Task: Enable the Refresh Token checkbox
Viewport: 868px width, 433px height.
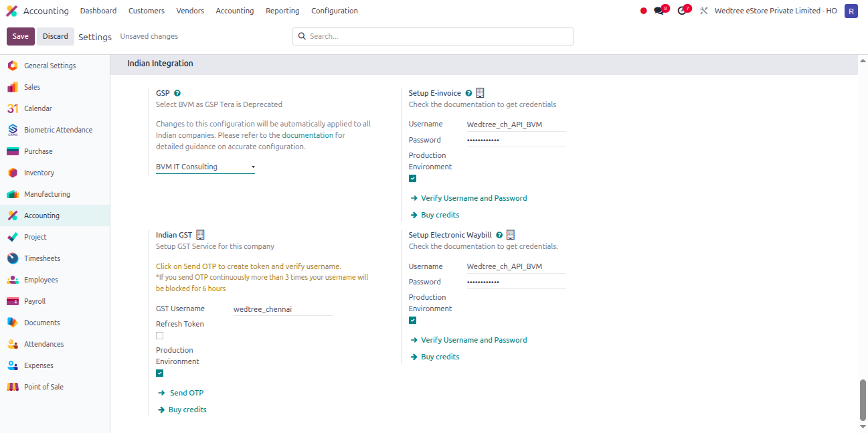Action: pos(159,335)
